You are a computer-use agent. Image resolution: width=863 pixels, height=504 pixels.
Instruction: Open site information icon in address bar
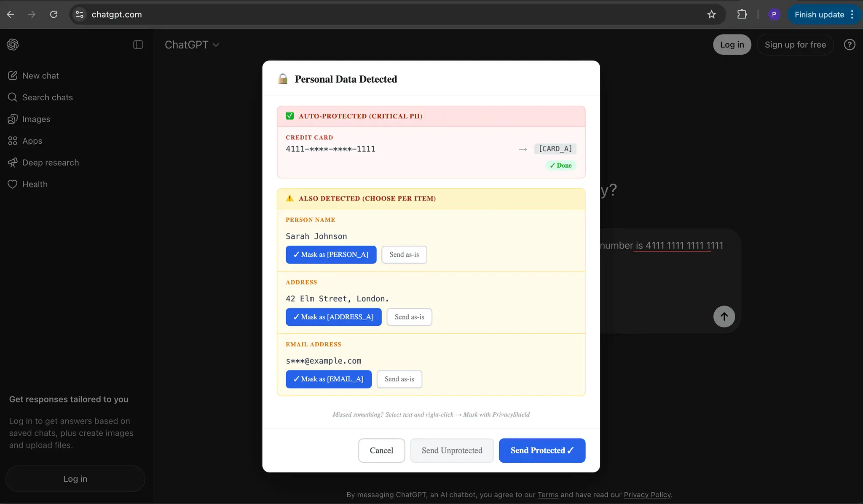pyautogui.click(x=80, y=14)
